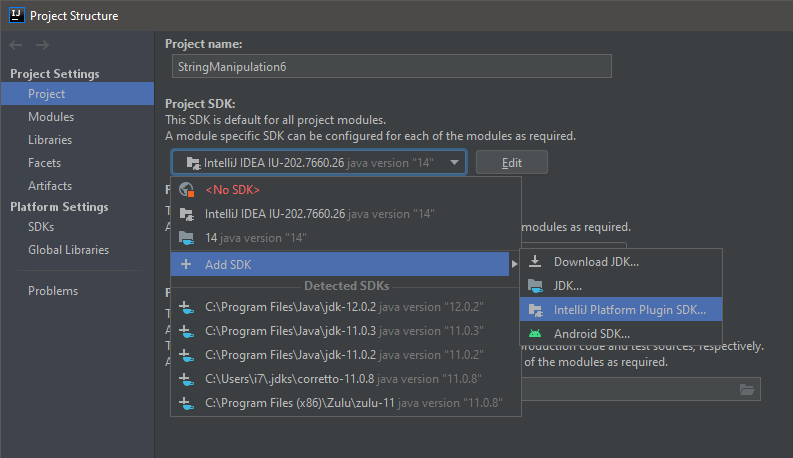Click the No SDK globe icon

[x=187, y=190]
